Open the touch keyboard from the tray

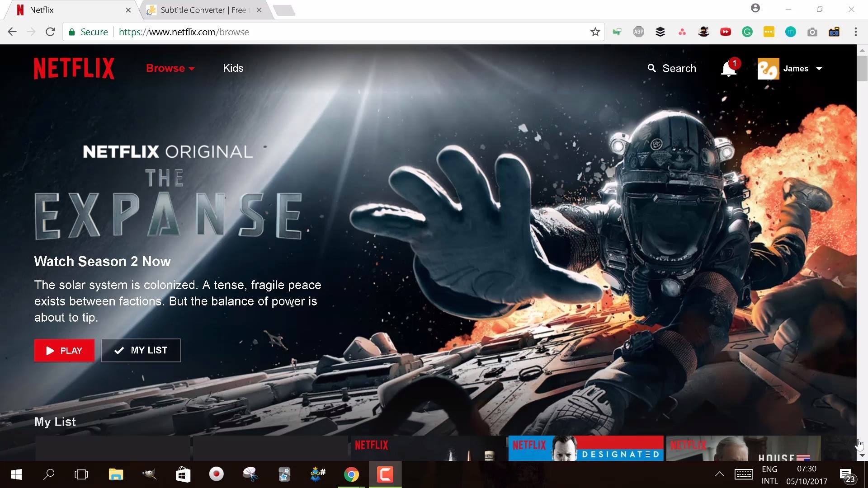coord(744,474)
